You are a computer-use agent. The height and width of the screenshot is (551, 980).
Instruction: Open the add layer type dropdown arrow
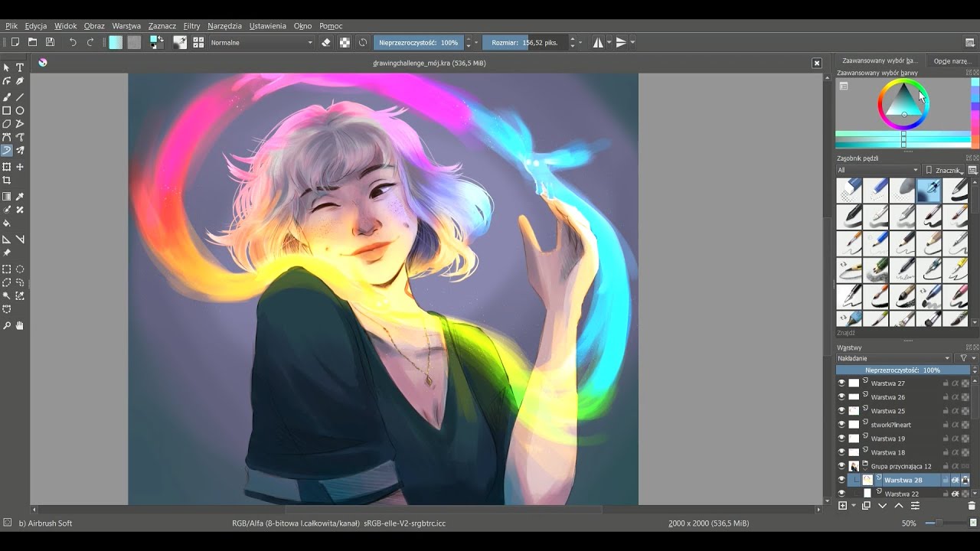(854, 506)
